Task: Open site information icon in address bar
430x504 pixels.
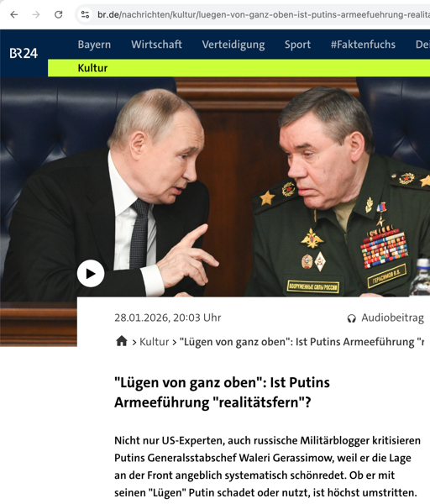Action: tap(85, 14)
